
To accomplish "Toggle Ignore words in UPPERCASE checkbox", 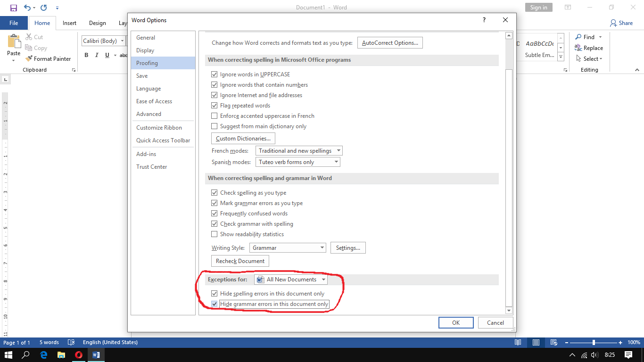I will 215,74.
